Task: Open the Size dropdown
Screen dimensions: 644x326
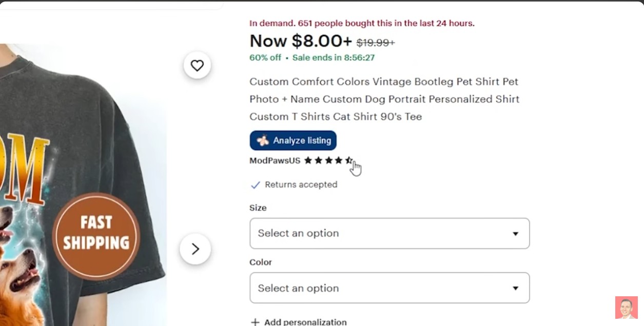Action: coord(389,233)
